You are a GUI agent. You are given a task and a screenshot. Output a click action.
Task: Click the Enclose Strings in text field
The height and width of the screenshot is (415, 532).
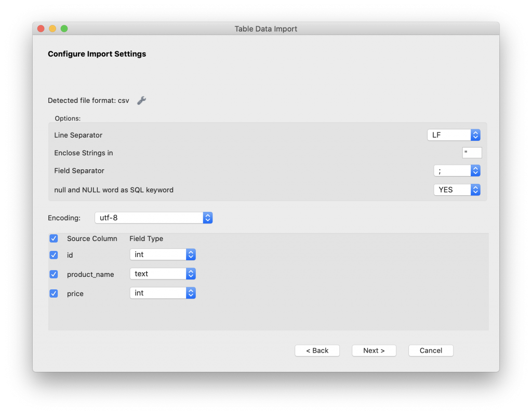[472, 153]
